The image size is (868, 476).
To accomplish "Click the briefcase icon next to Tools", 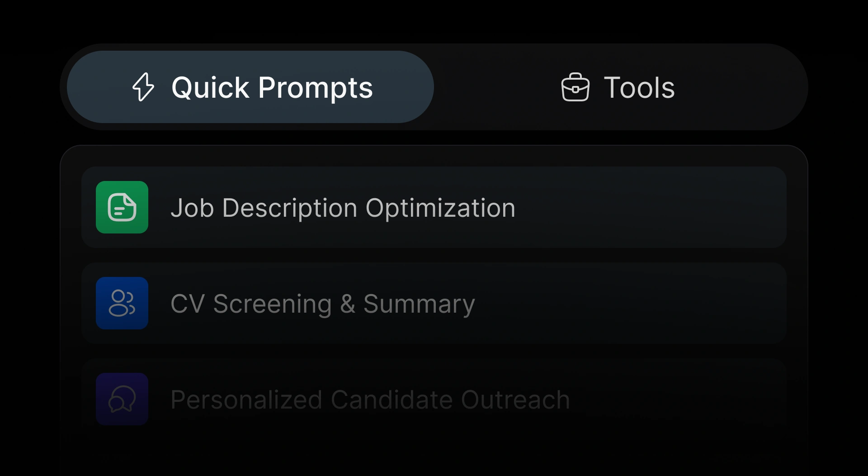I will [575, 87].
